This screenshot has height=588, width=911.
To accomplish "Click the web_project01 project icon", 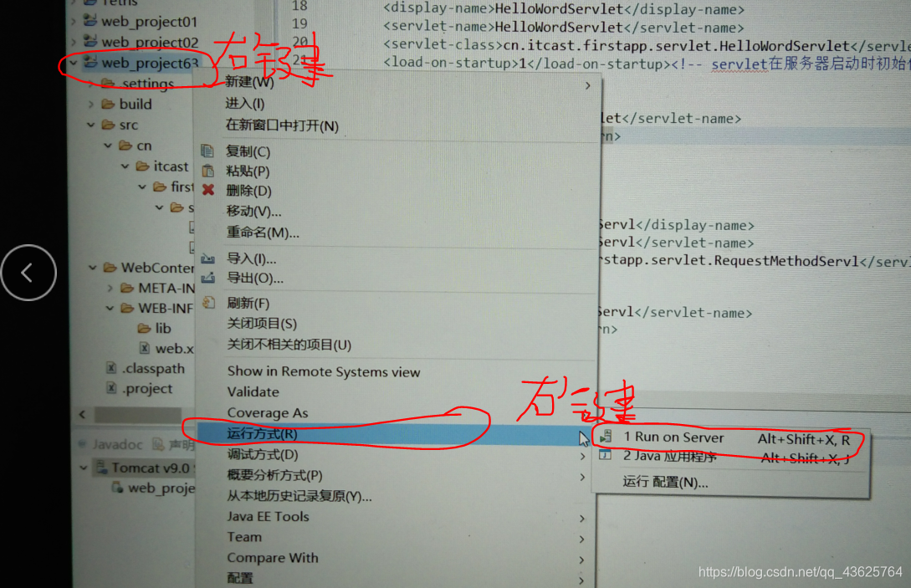I will click(x=90, y=21).
